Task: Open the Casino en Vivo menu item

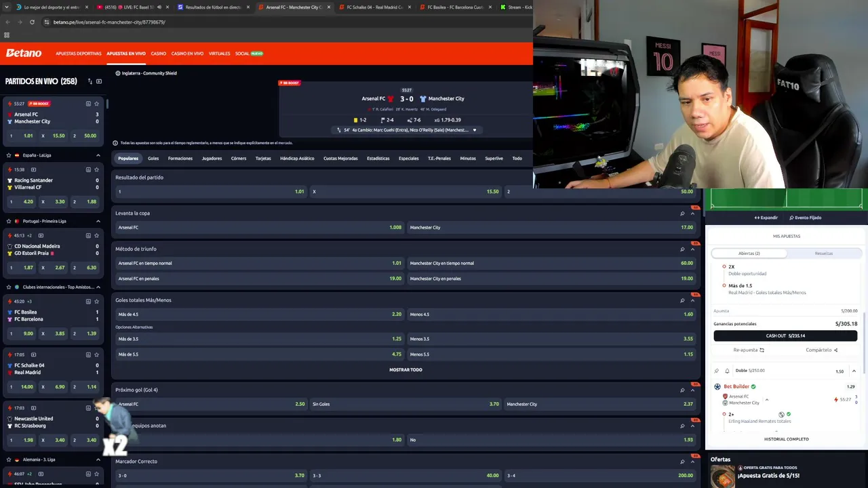Action: [x=187, y=54]
